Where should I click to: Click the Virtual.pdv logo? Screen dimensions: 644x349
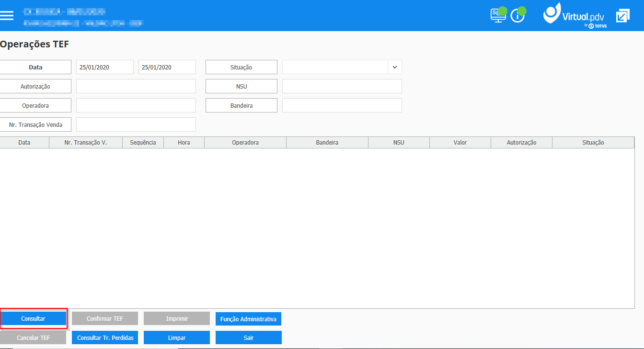[575, 15]
